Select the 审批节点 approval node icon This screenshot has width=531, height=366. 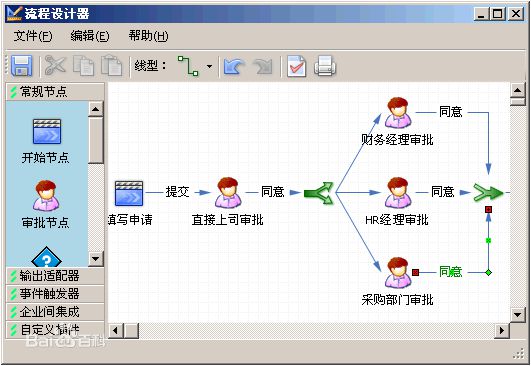click(x=46, y=196)
